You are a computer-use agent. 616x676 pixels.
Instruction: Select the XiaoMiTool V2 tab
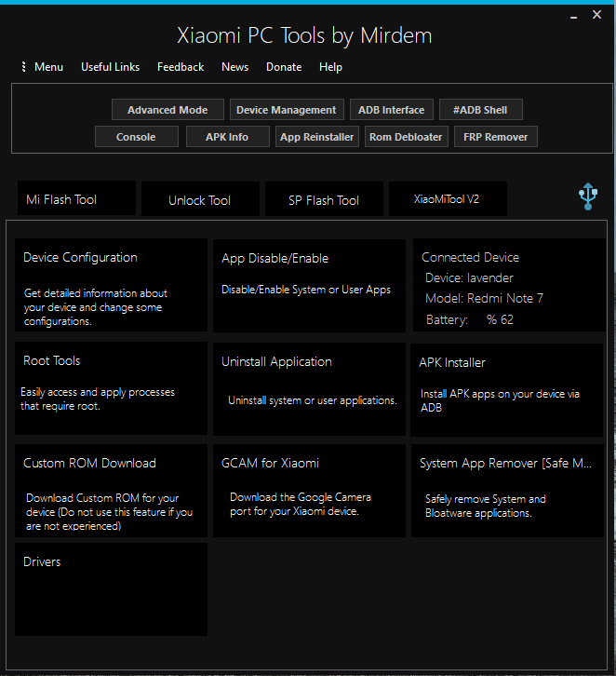448,198
